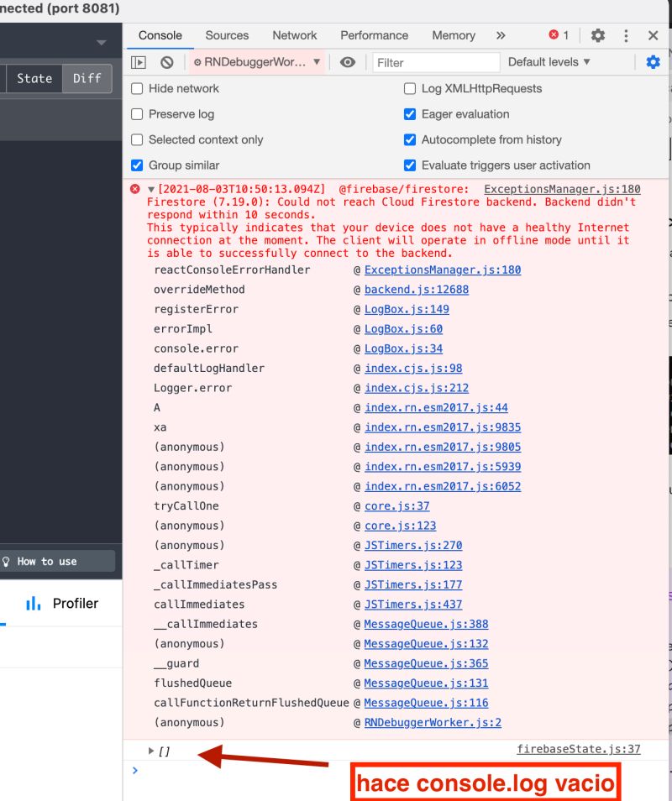The height and width of the screenshot is (801, 672).
Task: Expand the empty array output from firebaseState
Action: click(151, 751)
